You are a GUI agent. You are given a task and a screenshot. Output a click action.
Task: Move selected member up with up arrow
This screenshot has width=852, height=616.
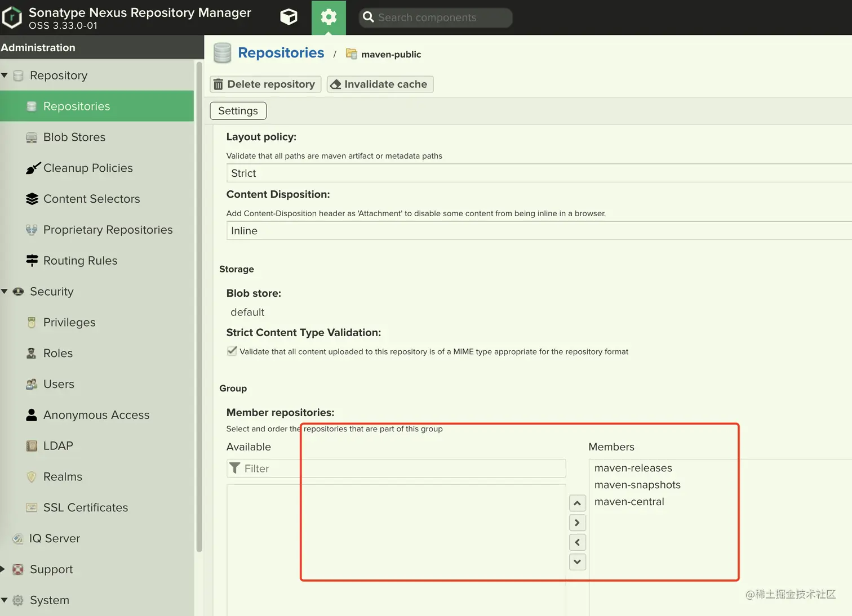coord(578,503)
